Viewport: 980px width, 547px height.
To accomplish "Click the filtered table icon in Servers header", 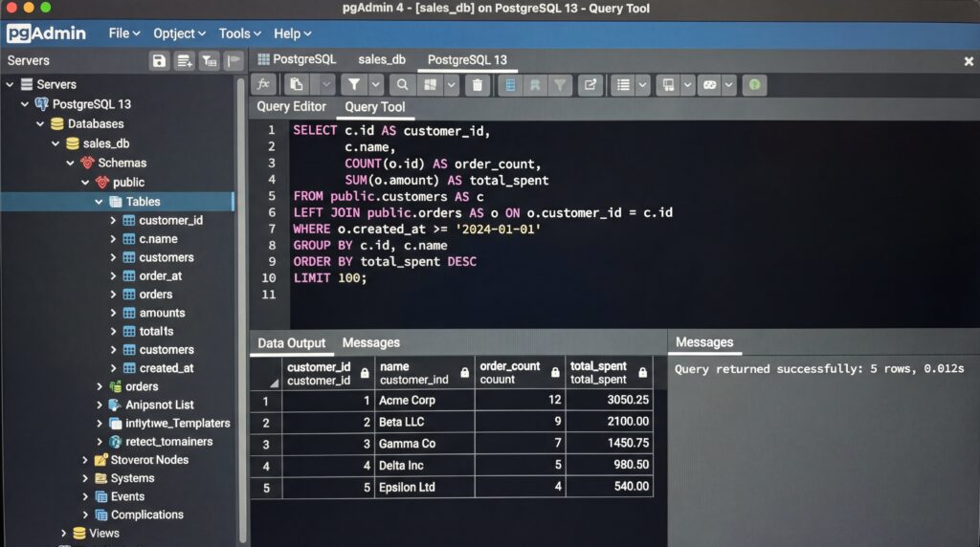I will 209,60.
